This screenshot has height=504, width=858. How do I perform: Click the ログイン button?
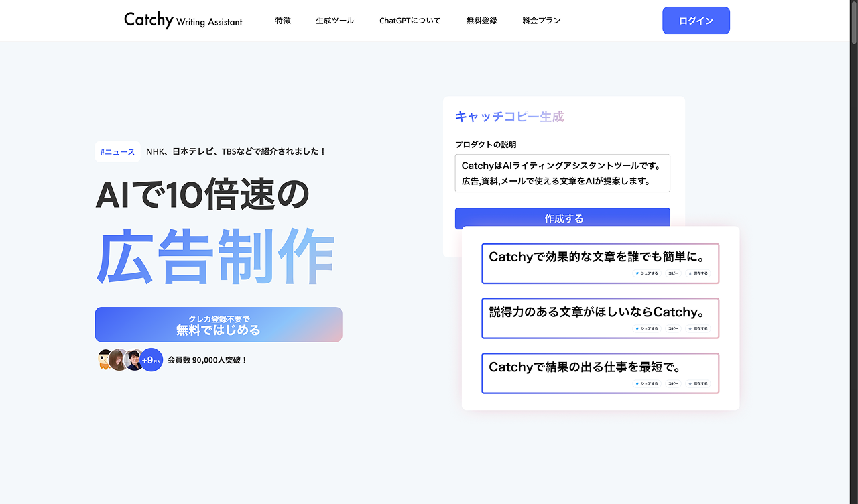(x=696, y=21)
